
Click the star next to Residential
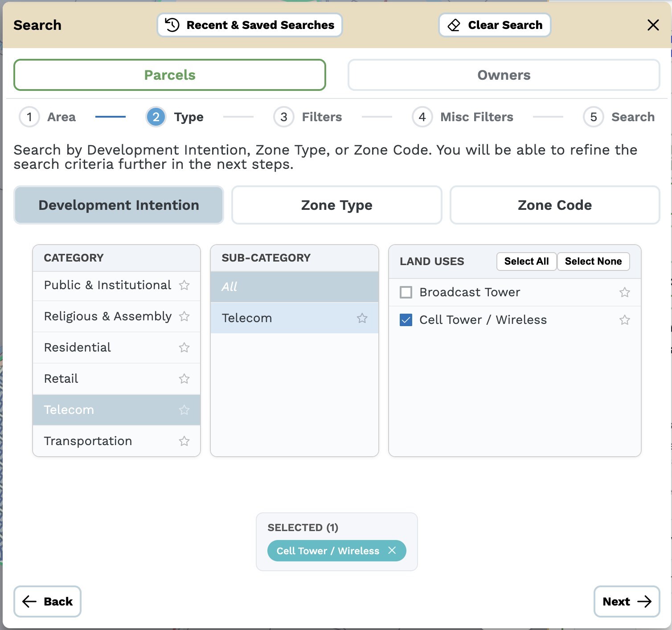coord(184,348)
